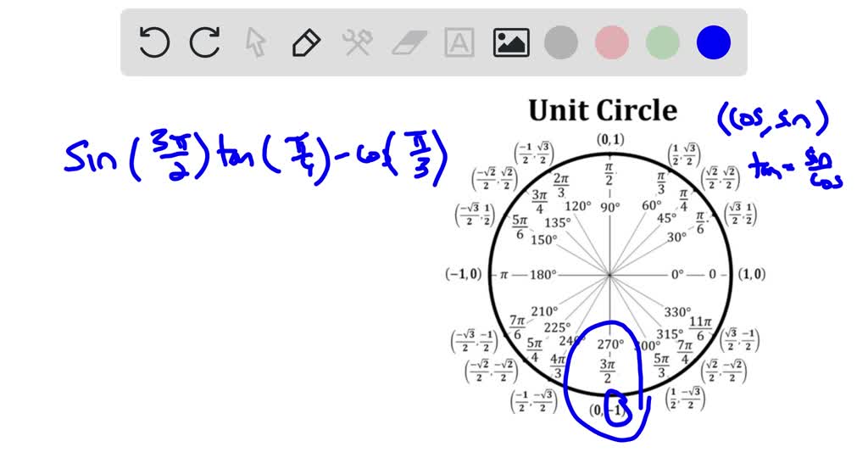
Task: Click the 7π/4 radian label
Action: [x=685, y=352]
